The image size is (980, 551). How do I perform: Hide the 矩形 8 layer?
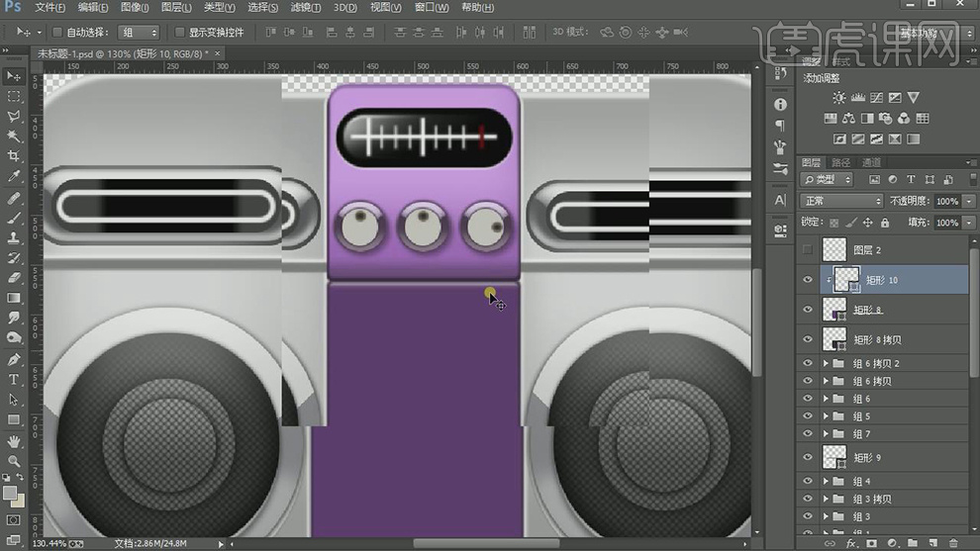(808, 310)
